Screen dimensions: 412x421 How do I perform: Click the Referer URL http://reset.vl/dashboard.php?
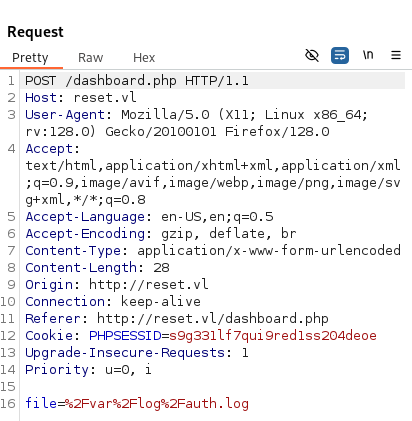point(213,319)
